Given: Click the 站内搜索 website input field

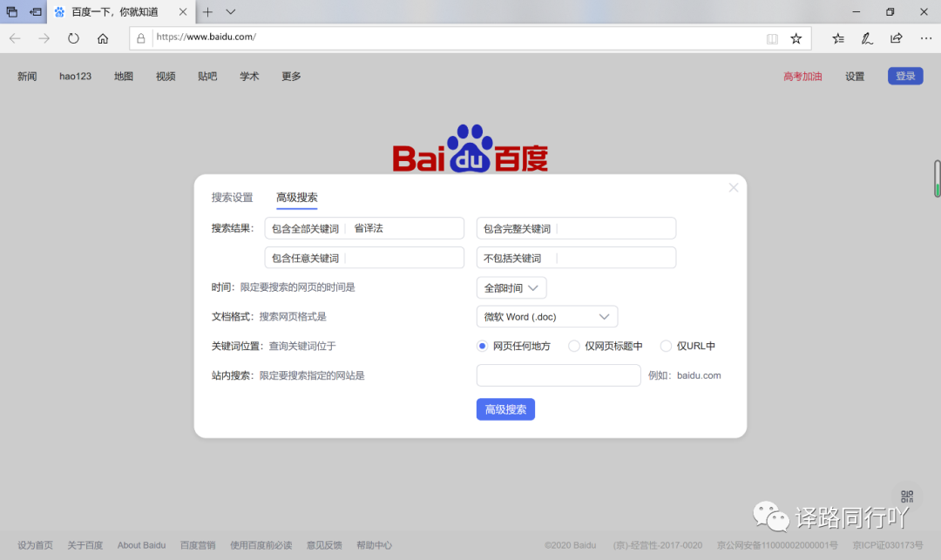Looking at the screenshot, I should pos(559,375).
